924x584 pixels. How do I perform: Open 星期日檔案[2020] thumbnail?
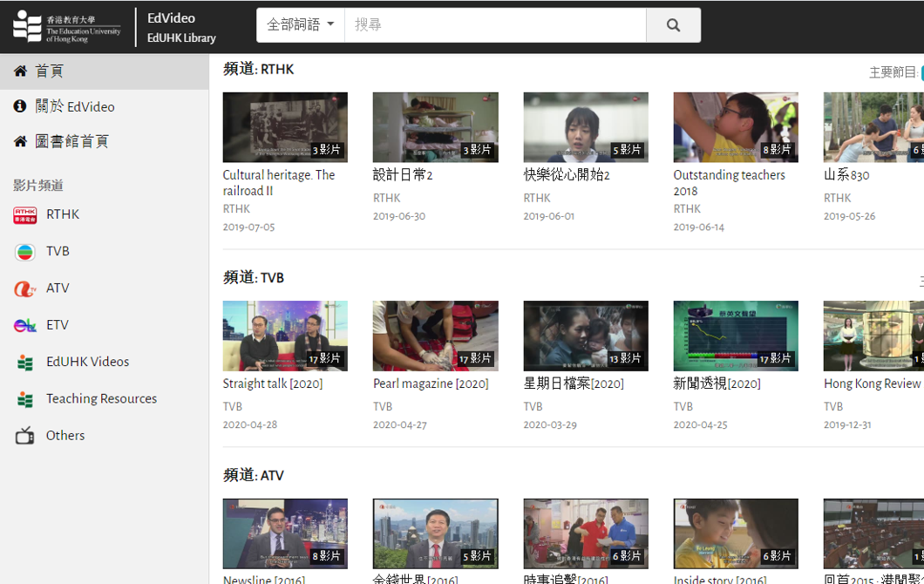coord(586,336)
